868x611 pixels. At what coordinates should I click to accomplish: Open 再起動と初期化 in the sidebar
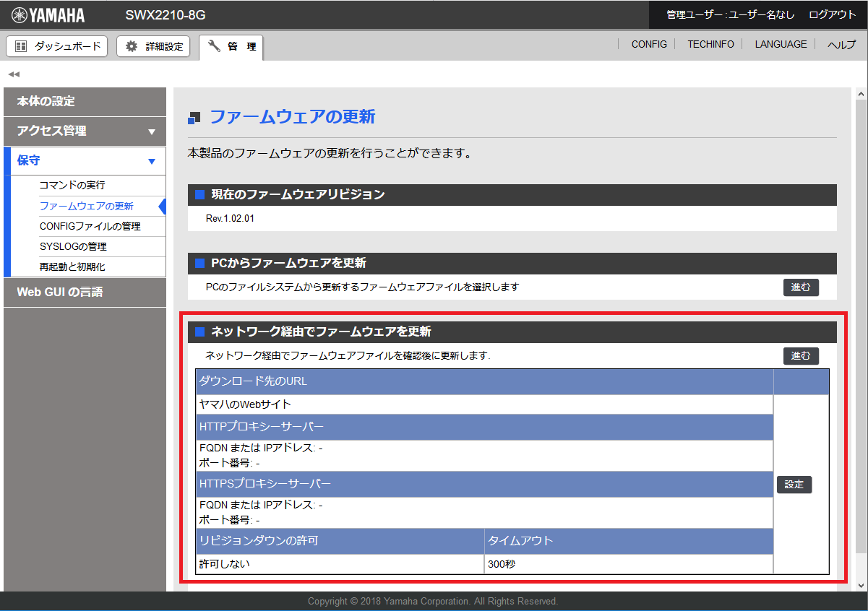(x=72, y=266)
